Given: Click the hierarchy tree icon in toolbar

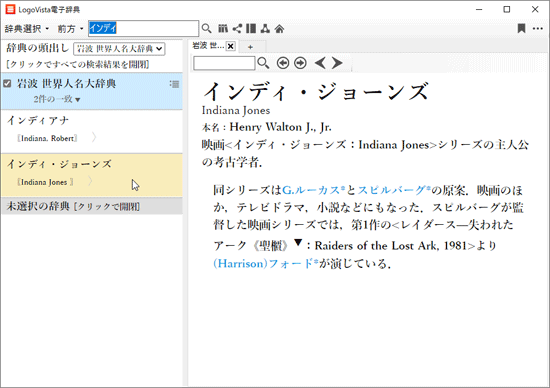Looking at the screenshot, I should coord(265,28).
